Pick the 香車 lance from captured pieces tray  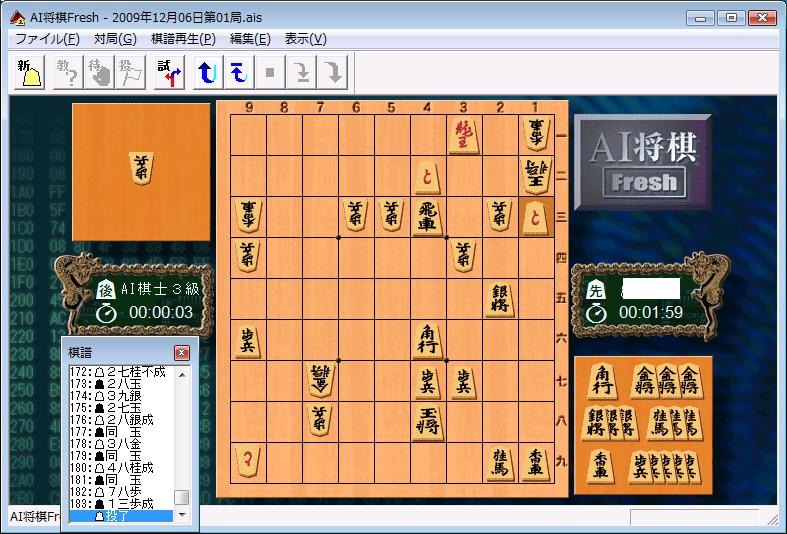[600, 466]
